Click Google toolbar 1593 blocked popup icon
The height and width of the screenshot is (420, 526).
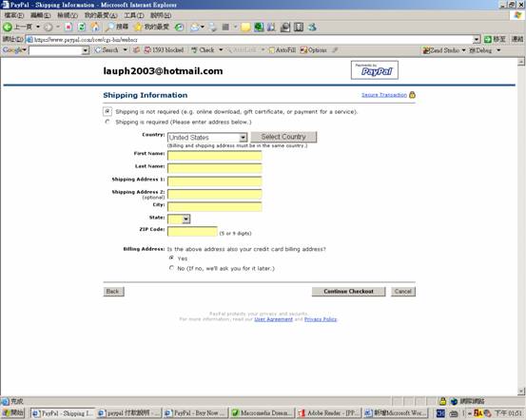(147, 50)
